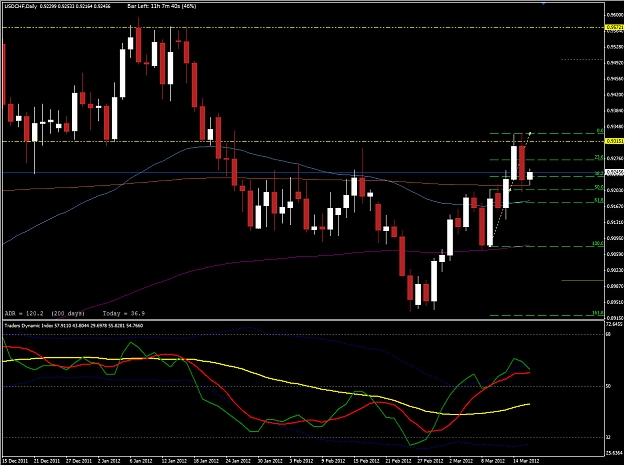Click the Bar Left countdown text
This screenshot has height=466, width=625.
tap(162, 6)
